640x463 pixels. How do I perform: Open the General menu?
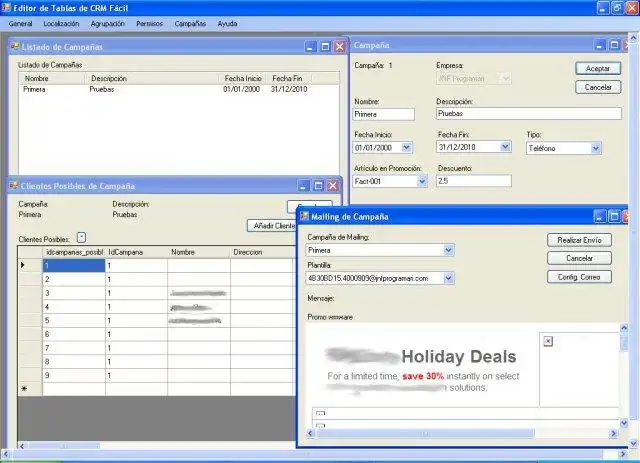20,24
